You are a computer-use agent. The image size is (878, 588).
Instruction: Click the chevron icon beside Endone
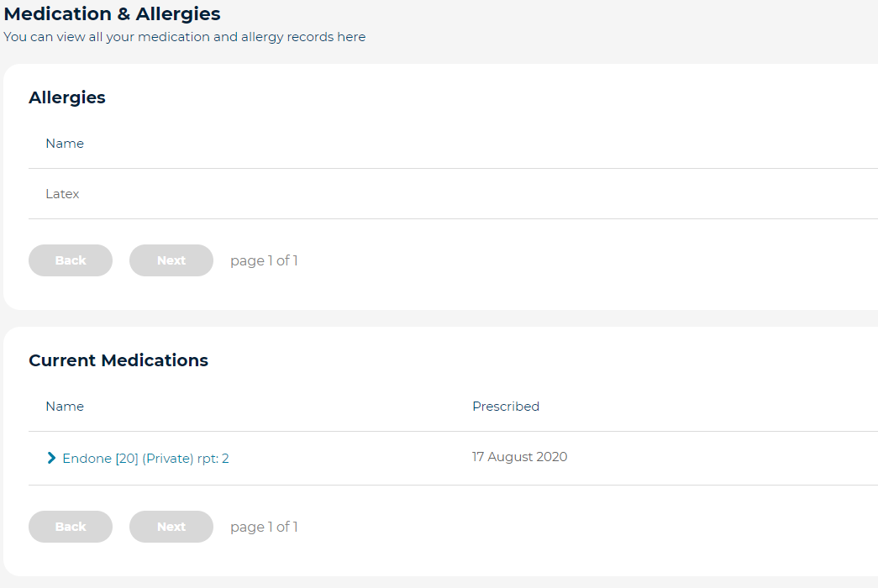pos(52,459)
